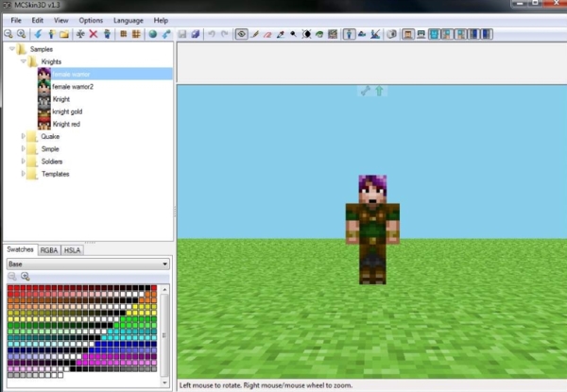Create a new folder via toolbar icon
This screenshot has height=392, width=567.
[x=64, y=34]
